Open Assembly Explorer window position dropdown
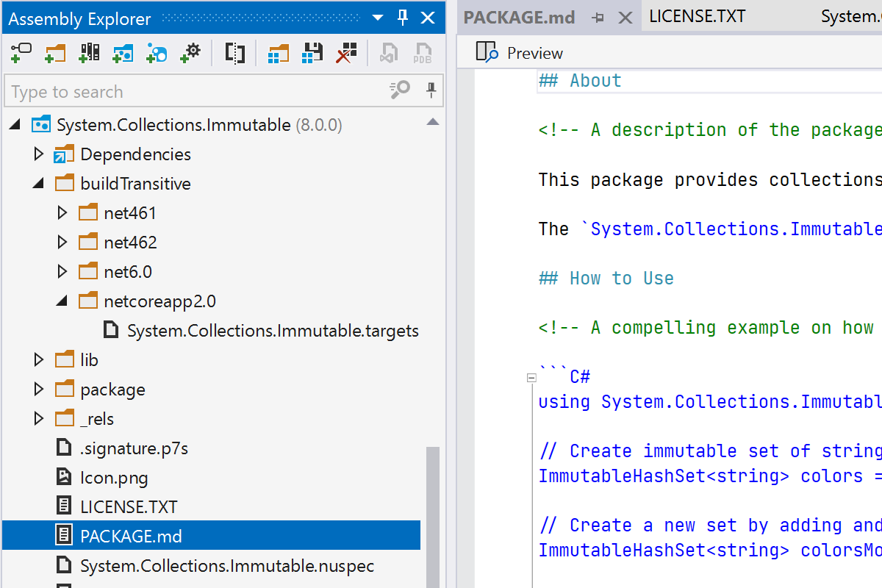Image resolution: width=882 pixels, height=588 pixels. coord(378,18)
